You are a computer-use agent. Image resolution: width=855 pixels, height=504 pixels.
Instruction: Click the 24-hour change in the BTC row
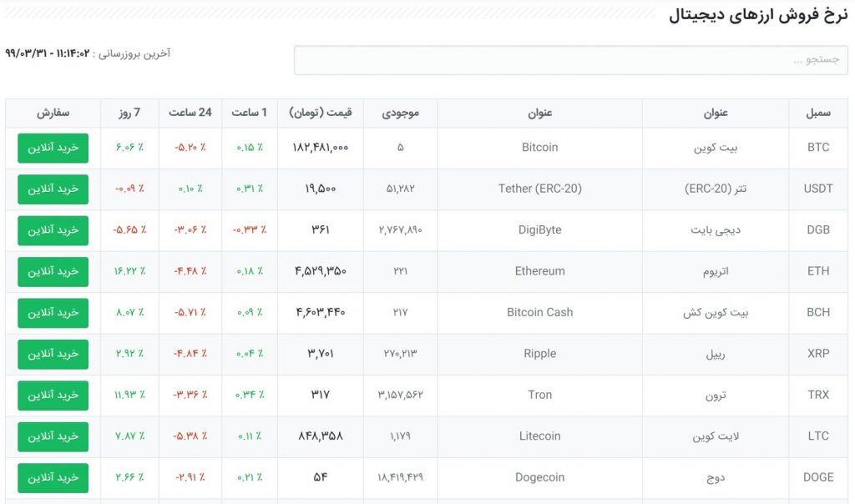tap(190, 147)
